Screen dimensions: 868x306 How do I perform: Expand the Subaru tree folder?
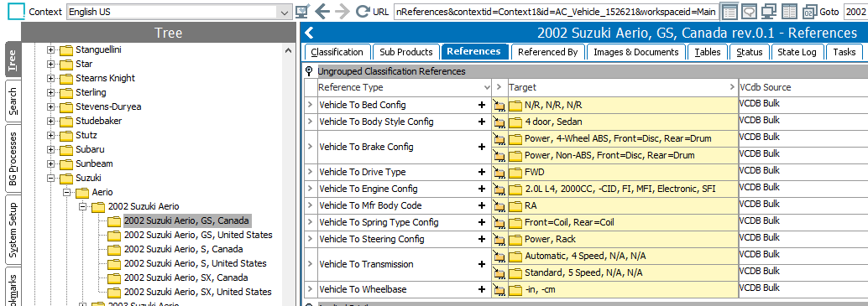click(51, 150)
